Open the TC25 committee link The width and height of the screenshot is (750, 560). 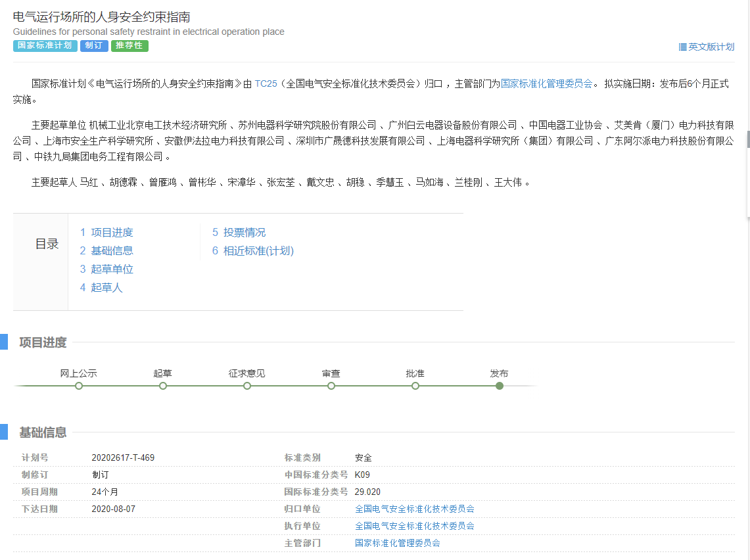point(266,83)
